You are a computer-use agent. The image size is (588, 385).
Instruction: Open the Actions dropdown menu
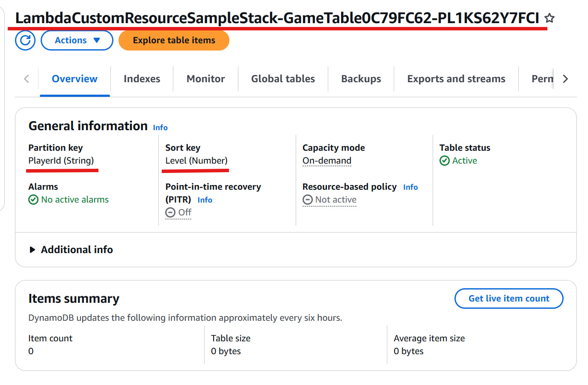[77, 40]
